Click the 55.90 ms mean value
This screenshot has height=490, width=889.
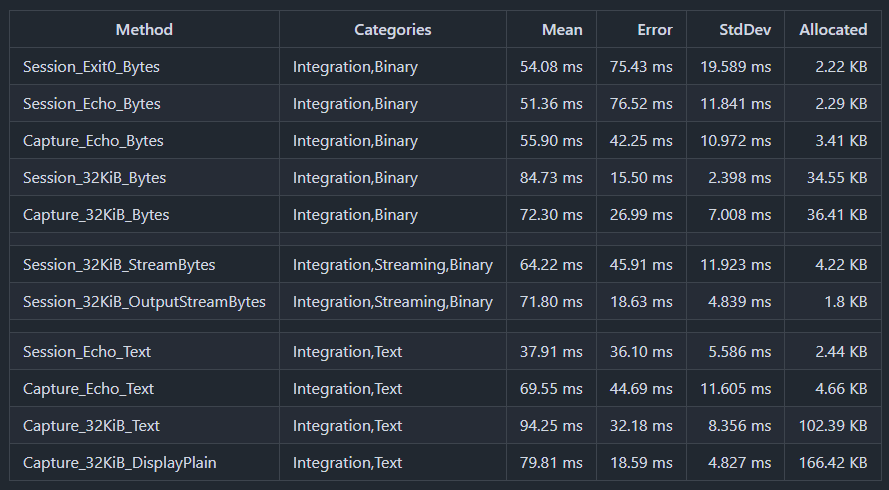pyautogui.click(x=551, y=141)
